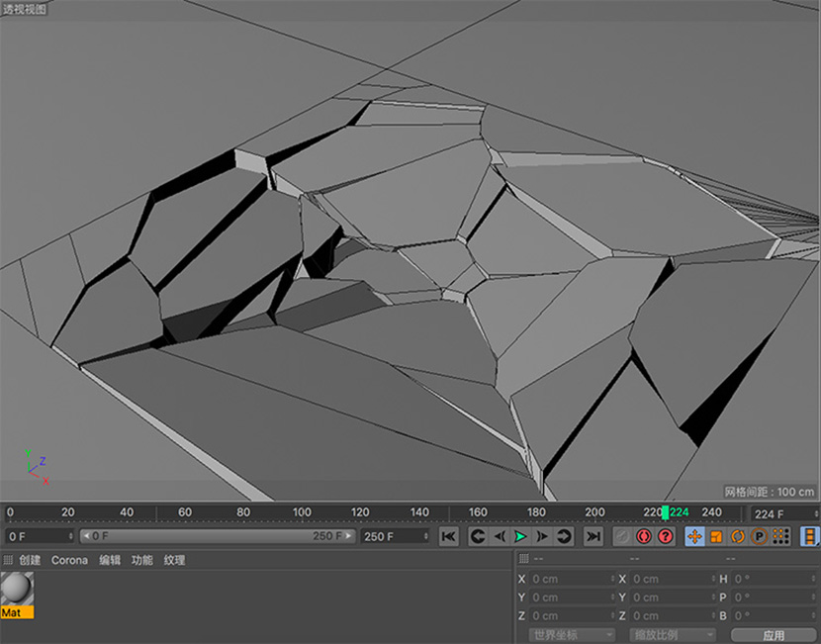Go to the end of the animation
Screen dimensions: 821x644
pyautogui.click(x=593, y=536)
